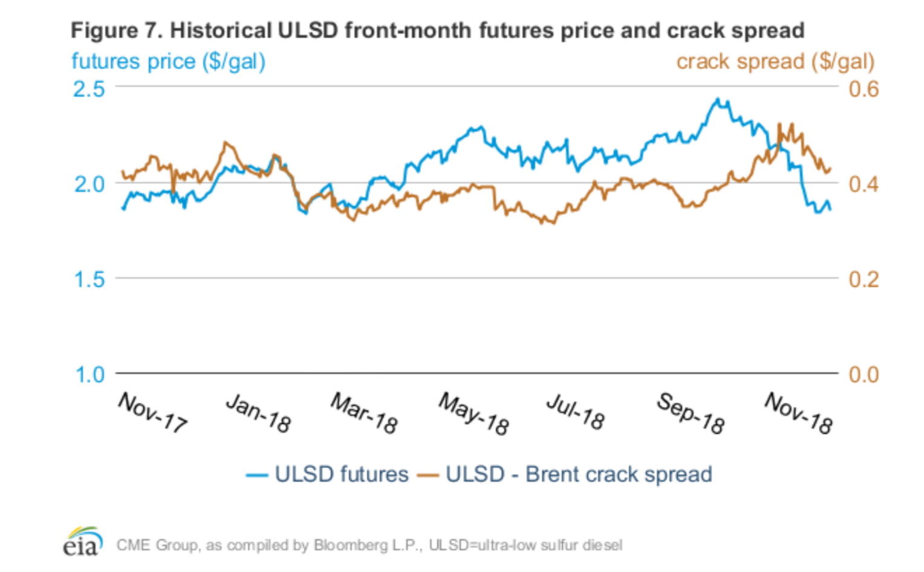924x572 pixels.
Task: Click the Figure 7 chart title
Action: coord(437,30)
